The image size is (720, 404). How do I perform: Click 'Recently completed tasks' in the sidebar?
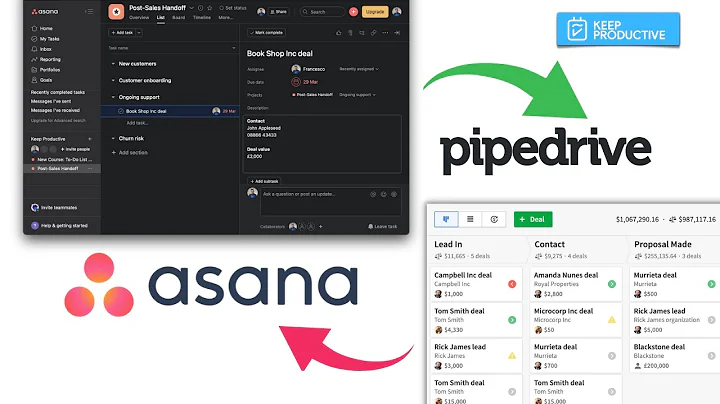[58, 92]
